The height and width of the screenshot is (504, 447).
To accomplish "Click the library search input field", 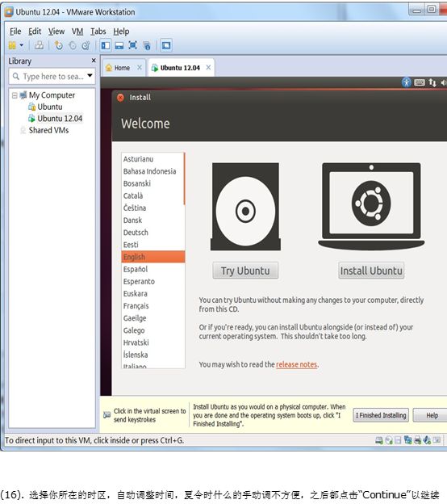I will pos(50,77).
